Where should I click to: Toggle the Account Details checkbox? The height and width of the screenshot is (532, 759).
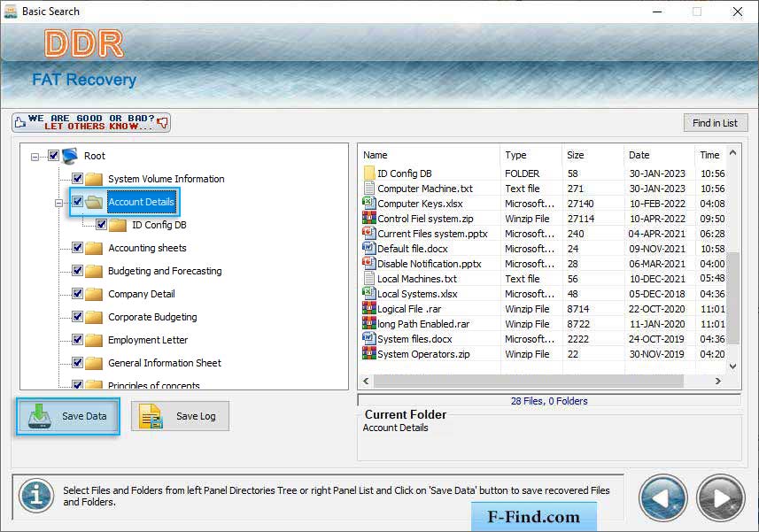(77, 201)
